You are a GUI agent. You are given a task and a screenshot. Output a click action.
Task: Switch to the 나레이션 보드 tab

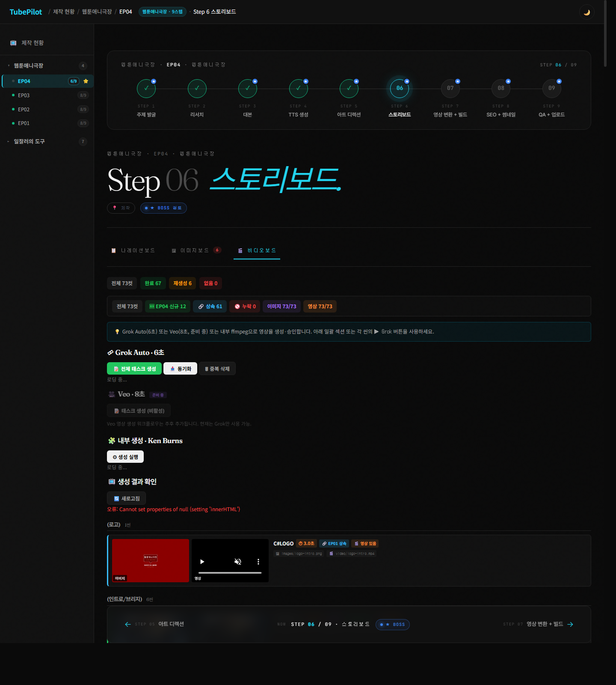click(133, 250)
